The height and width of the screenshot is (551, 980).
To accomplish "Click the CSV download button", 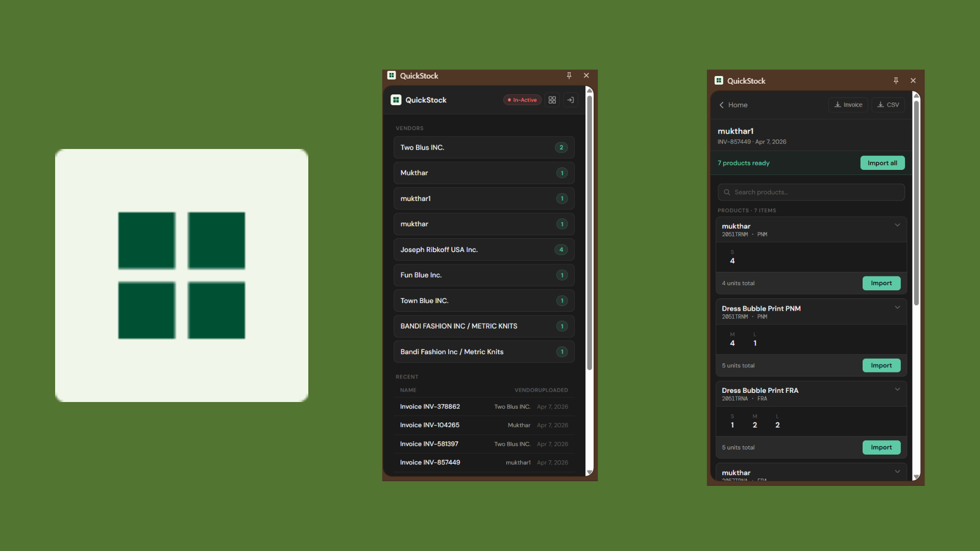I will tap(888, 105).
